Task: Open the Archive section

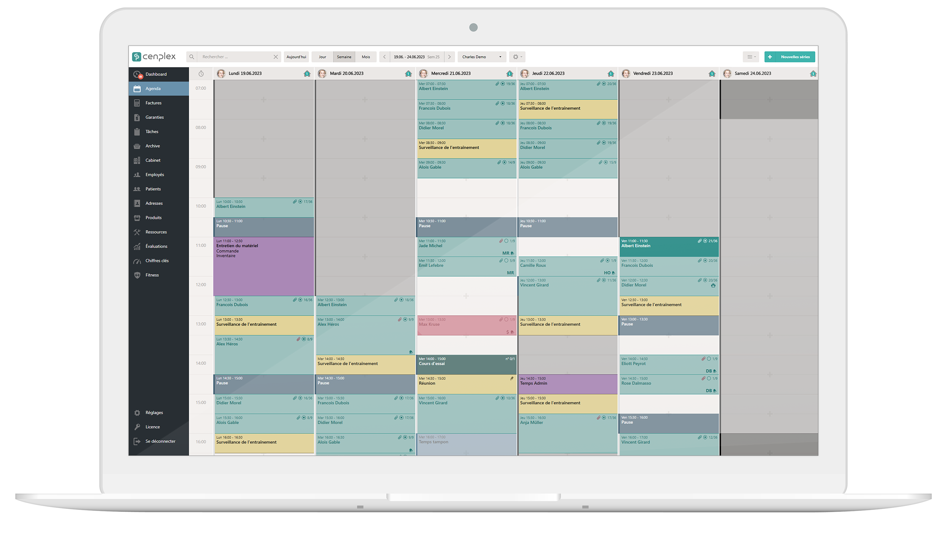Action: (159, 146)
